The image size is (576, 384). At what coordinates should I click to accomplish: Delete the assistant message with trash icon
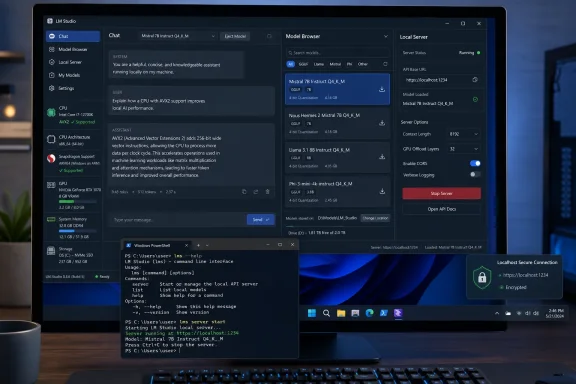(267, 192)
